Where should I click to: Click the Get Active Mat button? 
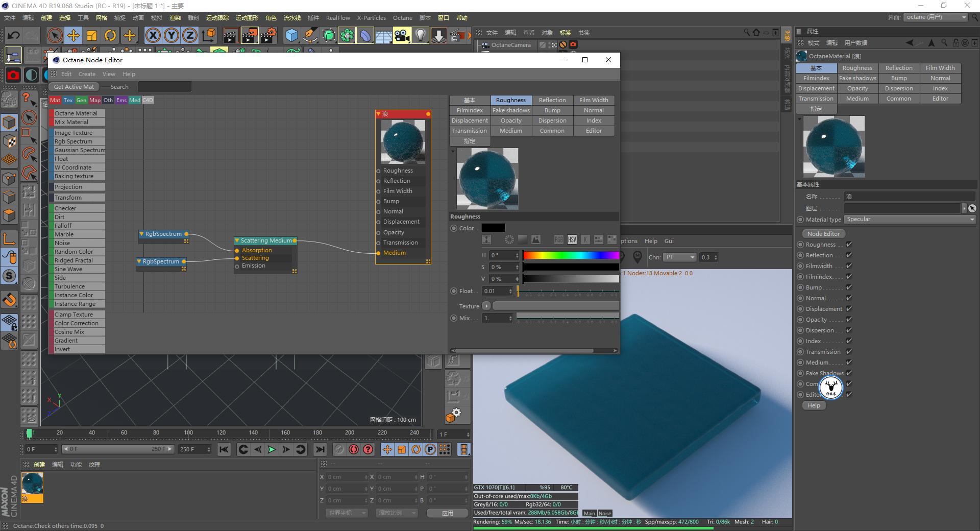point(74,87)
